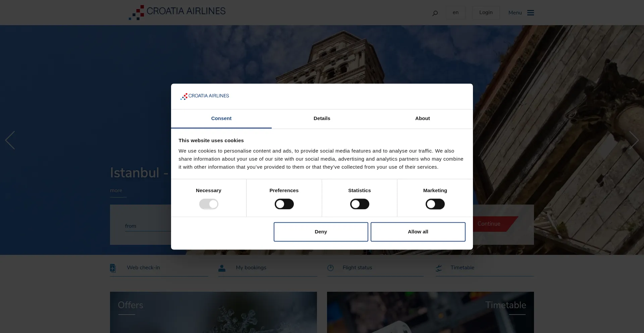Open the en language selector

pos(455,13)
